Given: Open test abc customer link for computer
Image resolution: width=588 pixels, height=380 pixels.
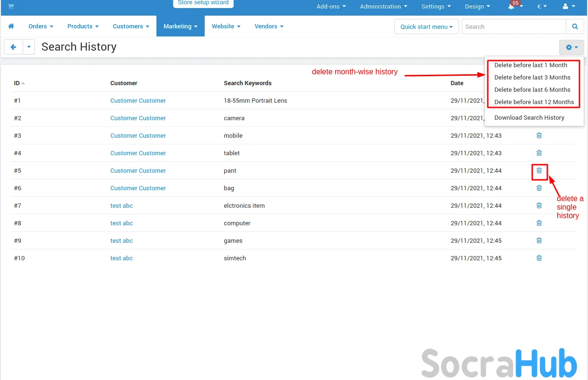Looking at the screenshot, I should pos(121,223).
